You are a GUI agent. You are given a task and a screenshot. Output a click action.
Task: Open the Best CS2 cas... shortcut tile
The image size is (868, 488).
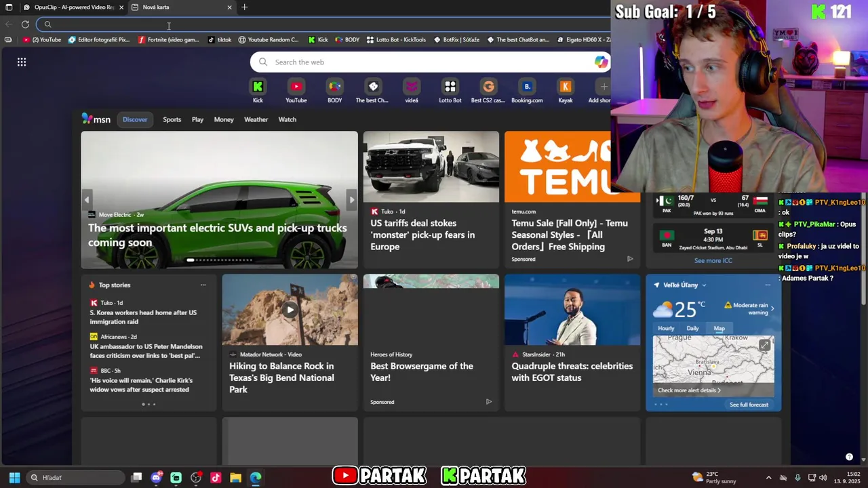(488, 91)
